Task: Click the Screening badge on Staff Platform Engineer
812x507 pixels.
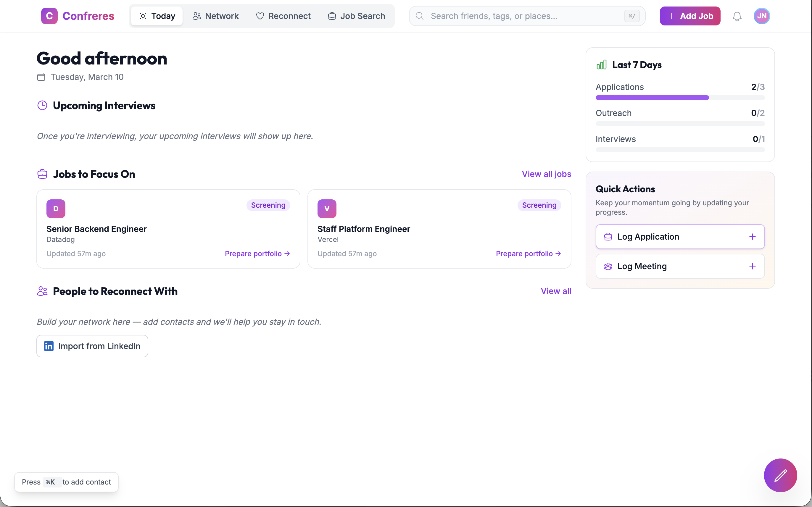Action: pos(539,205)
